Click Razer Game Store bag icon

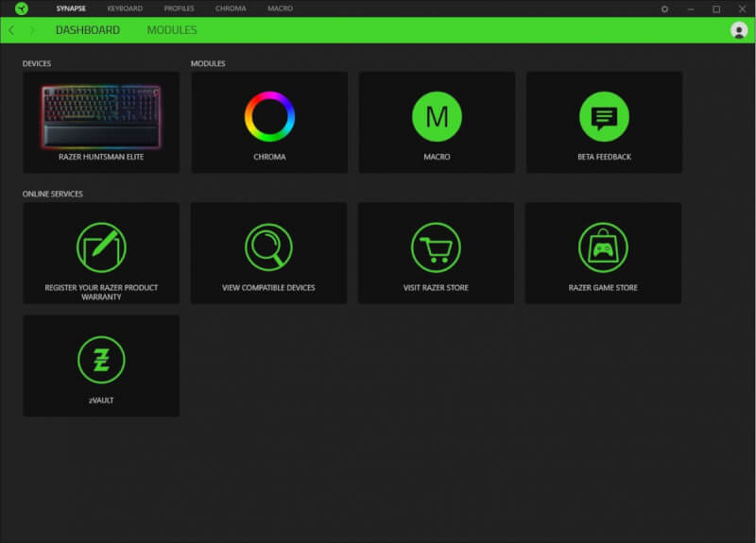coord(603,247)
